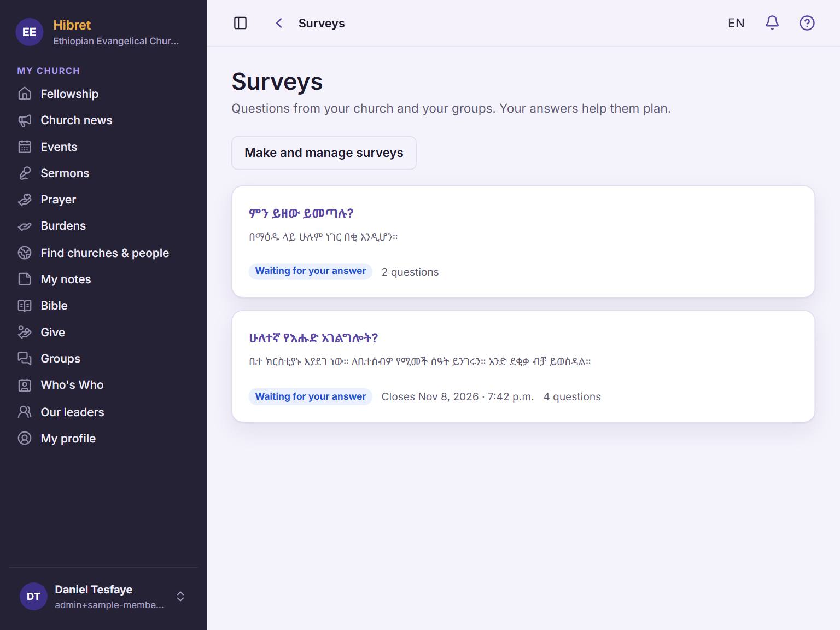Click the My notes page icon
The height and width of the screenshot is (630, 840).
point(25,279)
